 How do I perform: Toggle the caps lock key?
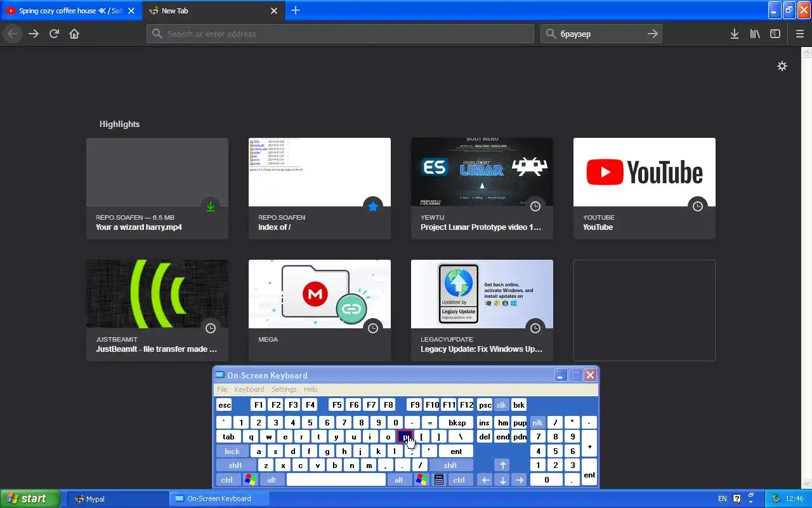point(232,451)
